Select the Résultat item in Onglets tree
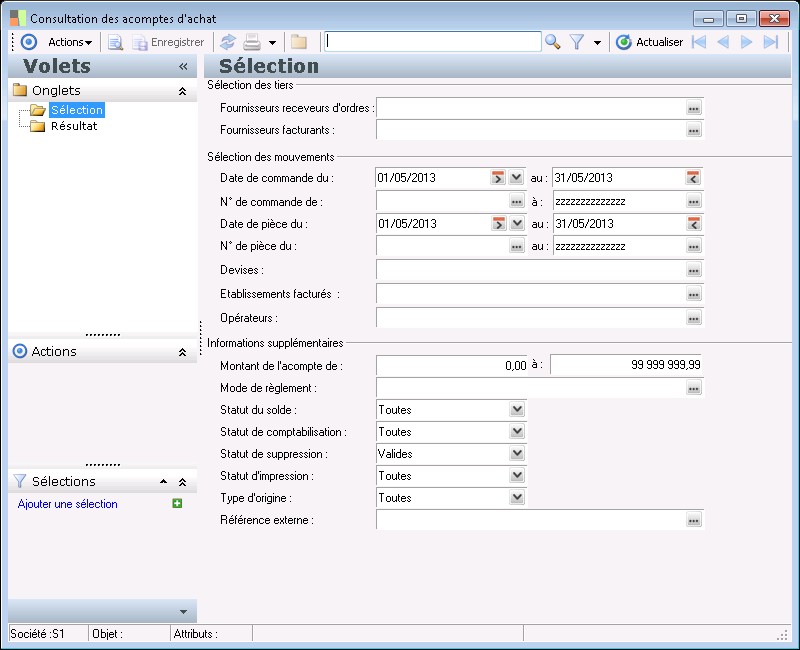The height and width of the screenshot is (650, 800). tap(73, 126)
